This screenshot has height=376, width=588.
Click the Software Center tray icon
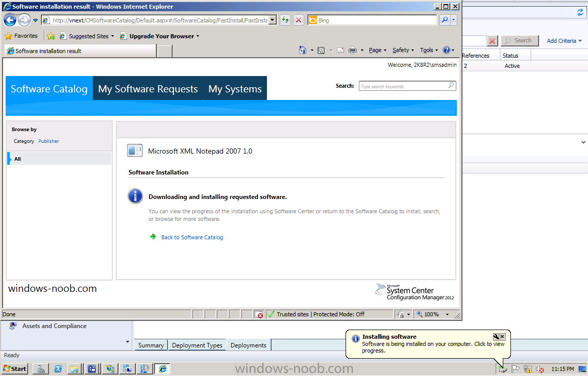[x=502, y=369]
